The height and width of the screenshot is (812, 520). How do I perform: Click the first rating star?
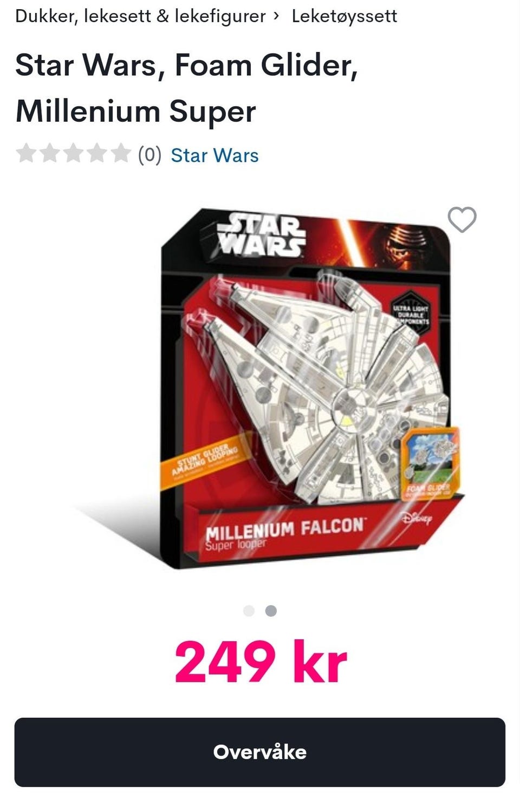coord(25,153)
